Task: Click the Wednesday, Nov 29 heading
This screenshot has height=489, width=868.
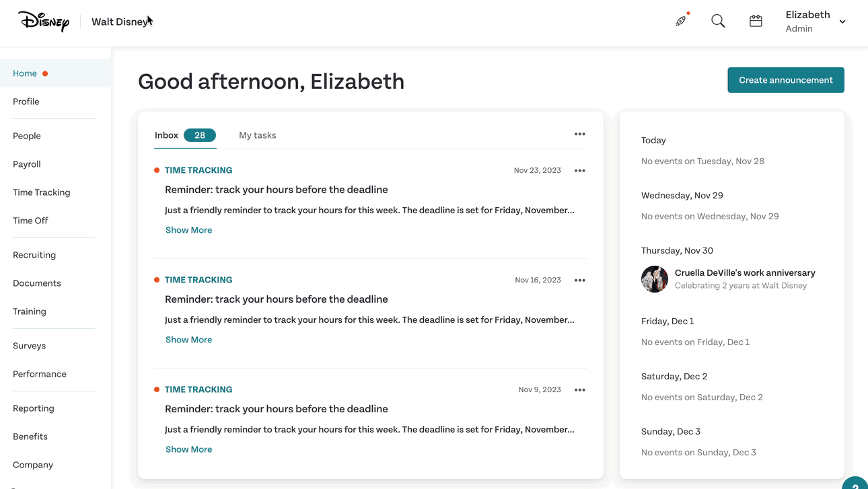Action: [682, 195]
